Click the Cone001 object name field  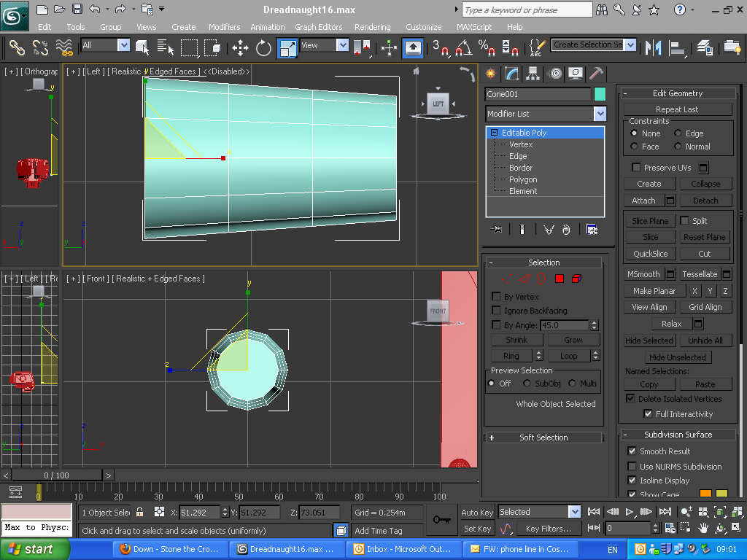click(x=538, y=94)
